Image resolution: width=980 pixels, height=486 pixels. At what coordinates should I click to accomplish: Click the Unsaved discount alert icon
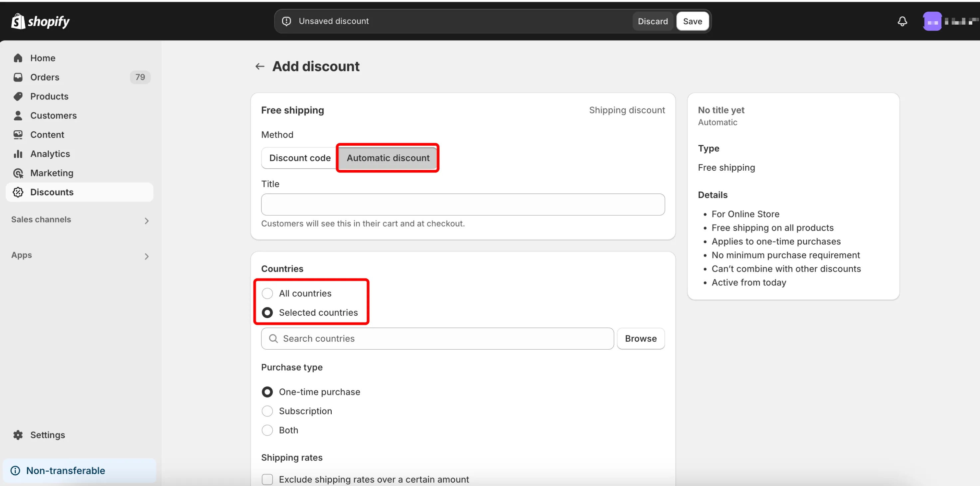click(286, 21)
